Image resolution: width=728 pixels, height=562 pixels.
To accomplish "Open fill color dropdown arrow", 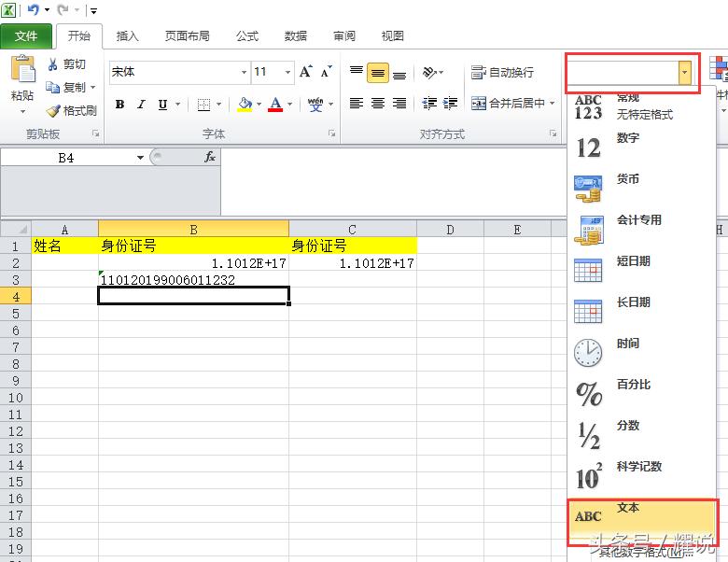I will pos(259,105).
